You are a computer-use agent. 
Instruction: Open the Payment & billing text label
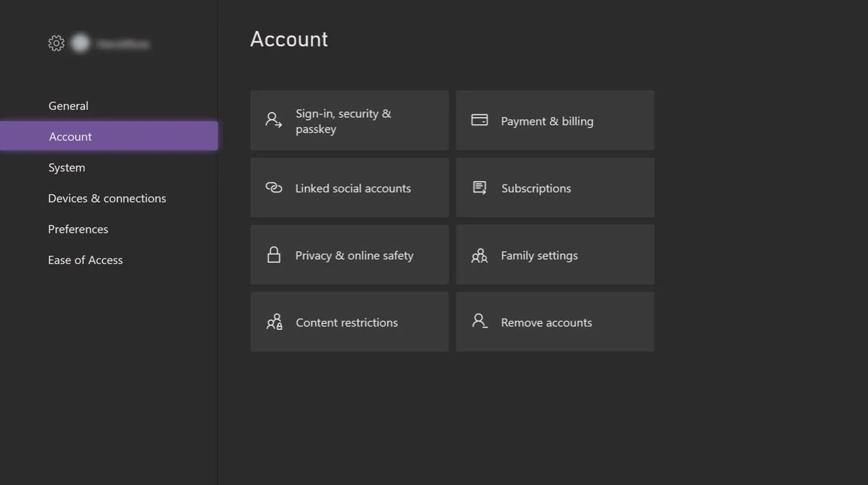pyautogui.click(x=547, y=121)
